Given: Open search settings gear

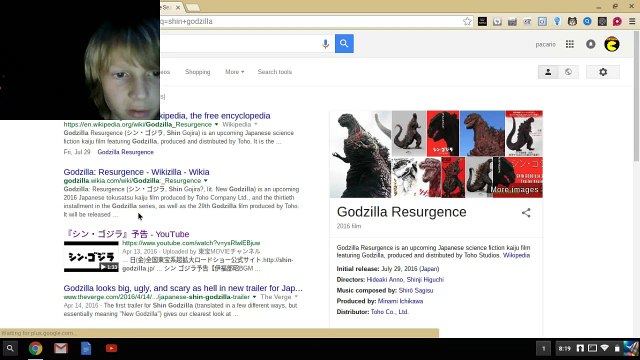Looking at the screenshot, I should click(603, 72).
